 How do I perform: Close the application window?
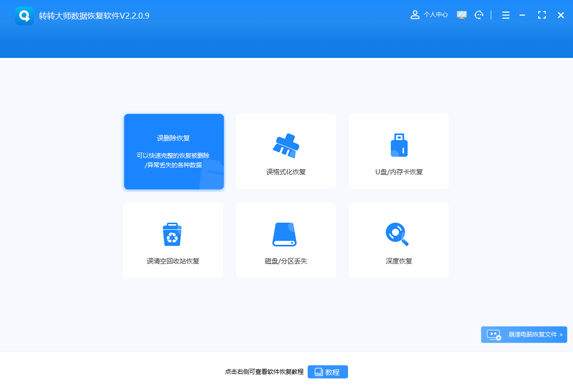click(x=561, y=15)
